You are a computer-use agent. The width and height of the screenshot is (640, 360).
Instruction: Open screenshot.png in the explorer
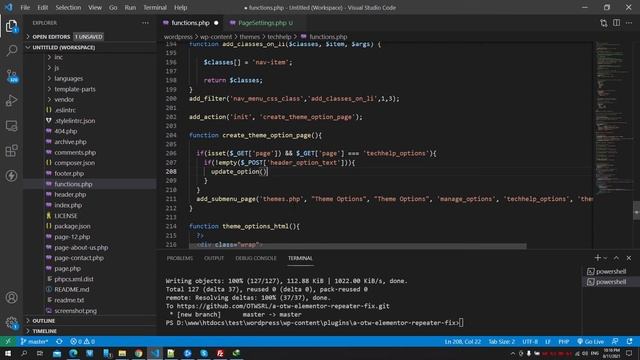(x=76, y=311)
